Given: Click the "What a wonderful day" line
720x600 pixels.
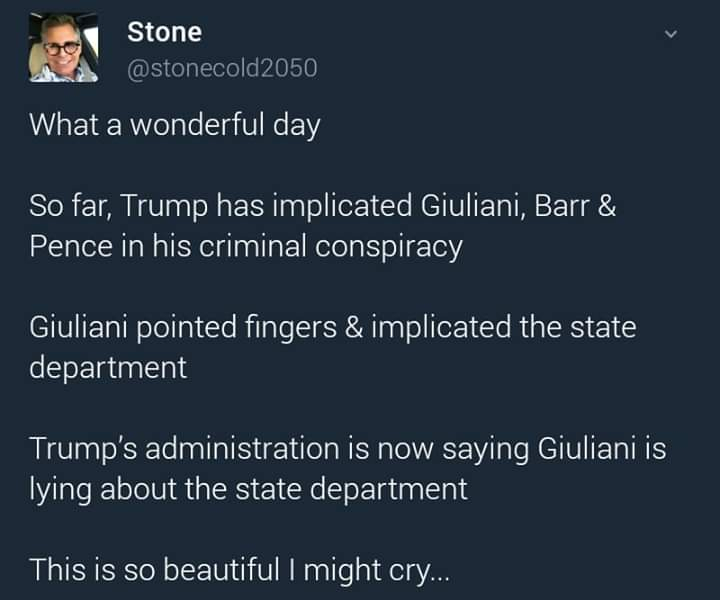Looking at the screenshot, I should pos(174,125).
